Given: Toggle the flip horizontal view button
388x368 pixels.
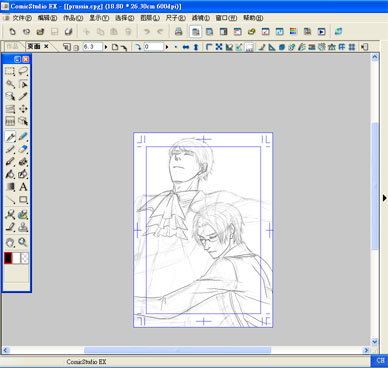Looking at the screenshot, I should tap(186, 47).
